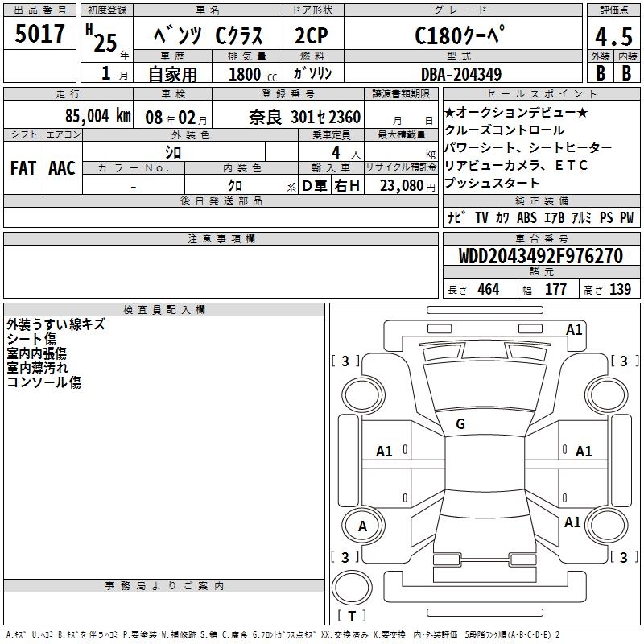Screen dimensions: 644x644
Task: Click the G mark on the windshield
Action: point(460,424)
